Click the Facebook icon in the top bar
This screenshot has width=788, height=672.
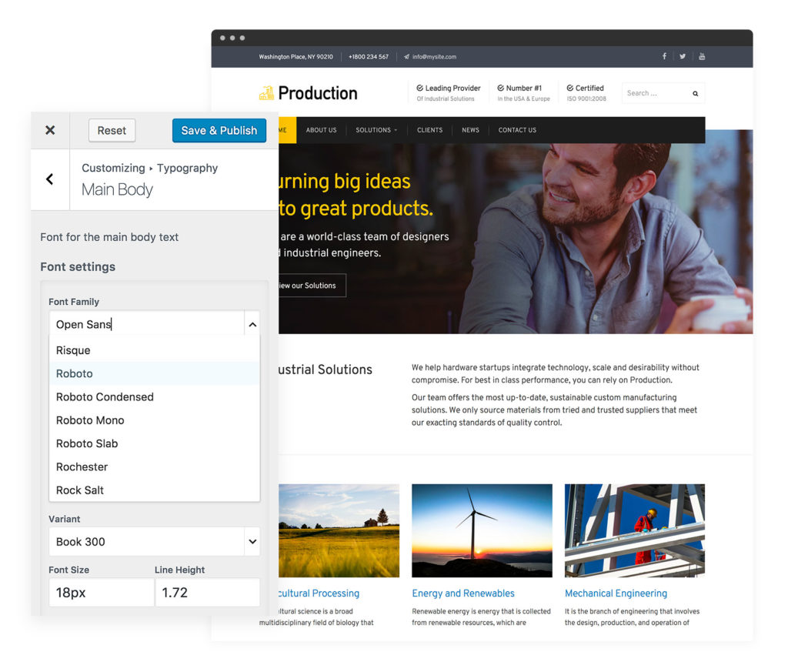coord(664,56)
